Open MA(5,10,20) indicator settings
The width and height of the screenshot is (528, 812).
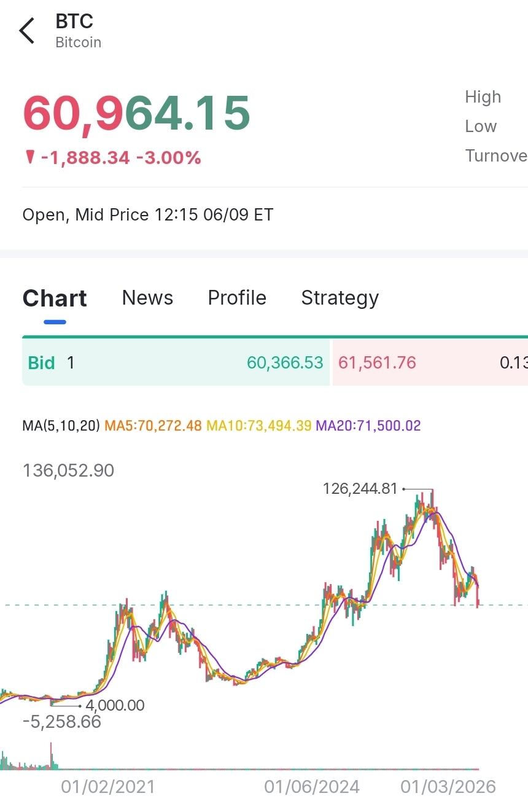pos(61,426)
